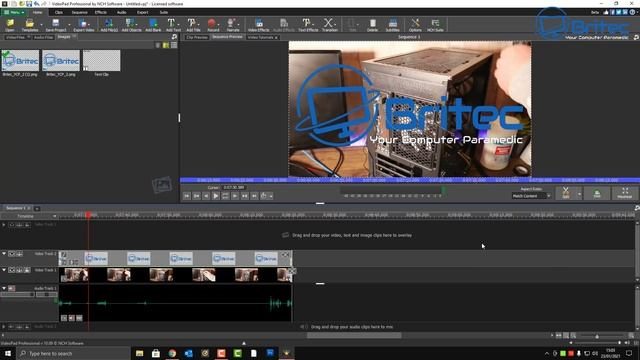Click the timeline horizontal scrollbar
The image size is (640, 360).
point(354,336)
